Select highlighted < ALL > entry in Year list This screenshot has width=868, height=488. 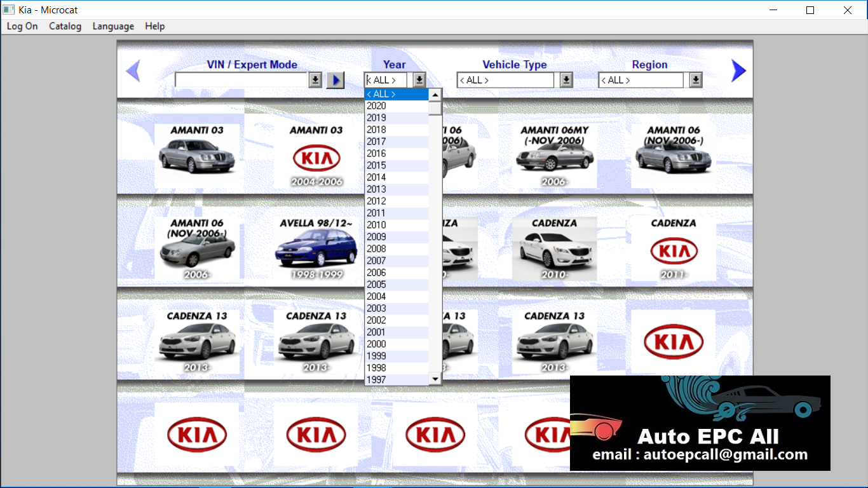[397, 94]
